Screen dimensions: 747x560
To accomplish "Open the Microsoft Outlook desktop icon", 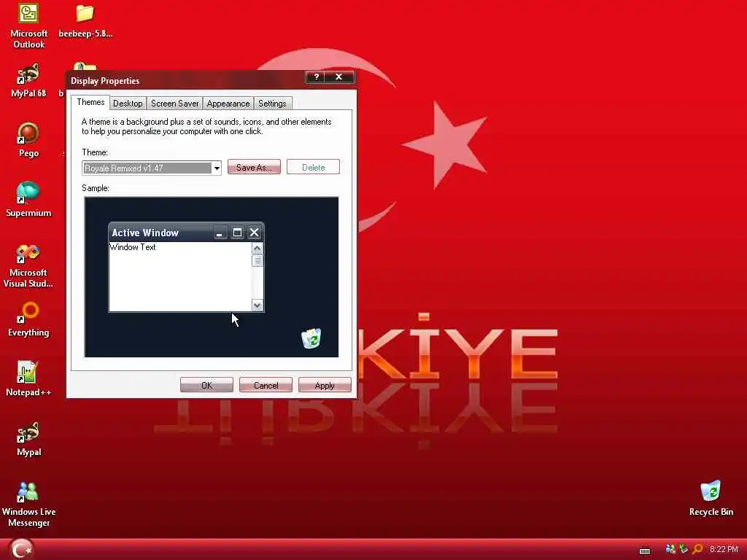I will coord(28,26).
